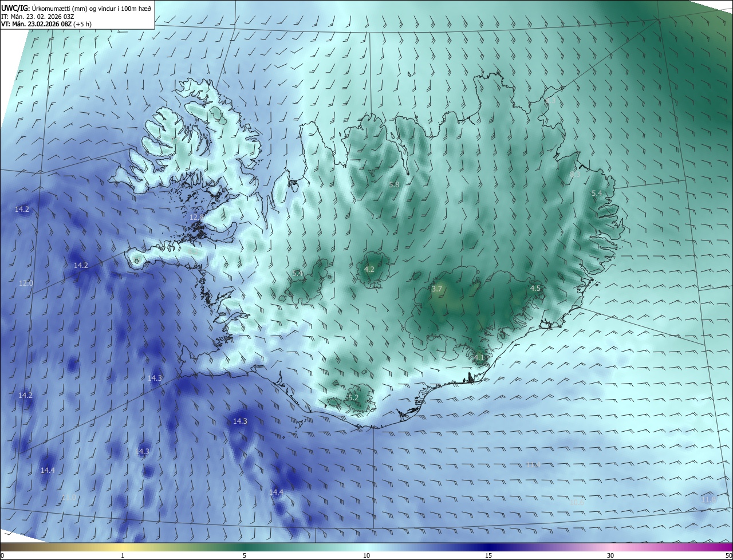Click the color scale tick label 0
The image size is (733, 560).
click(2, 555)
